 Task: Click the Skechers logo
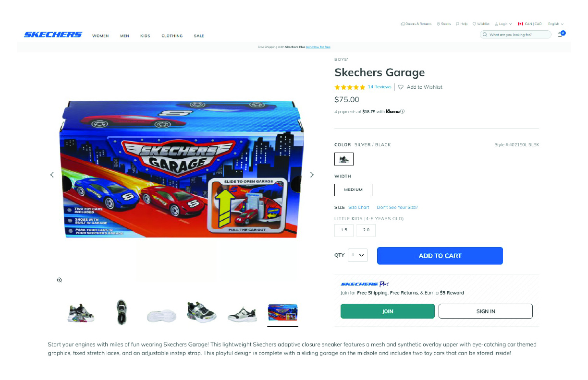53,35
